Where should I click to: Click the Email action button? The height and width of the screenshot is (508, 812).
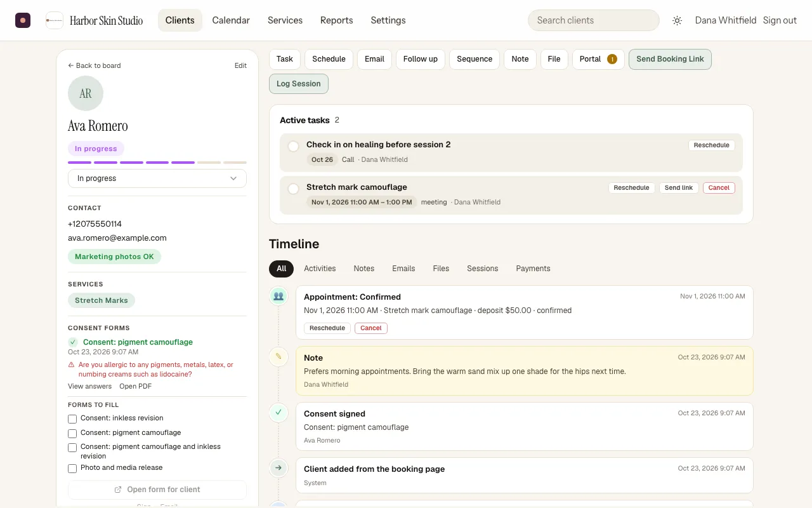374,59
